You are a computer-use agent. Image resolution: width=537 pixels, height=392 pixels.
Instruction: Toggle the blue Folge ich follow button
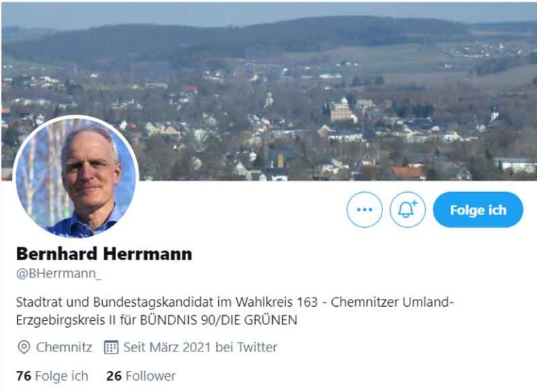tap(478, 210)
